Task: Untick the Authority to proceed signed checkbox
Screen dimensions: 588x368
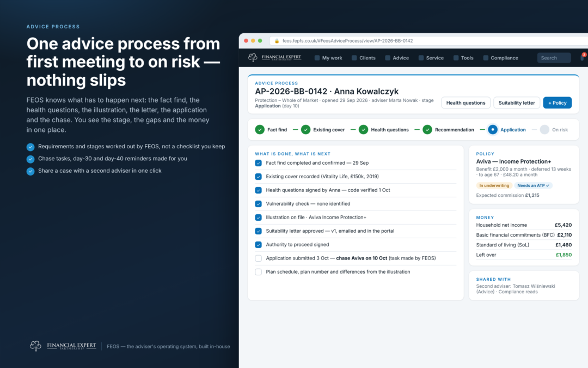Action: pyautogui.click(x=259, y=244)
